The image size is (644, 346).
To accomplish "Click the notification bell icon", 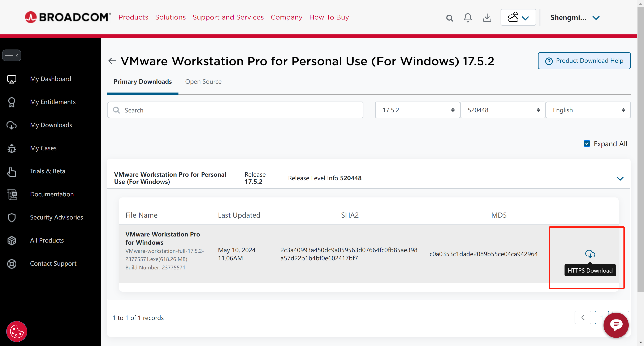I will tap(468, 17).
